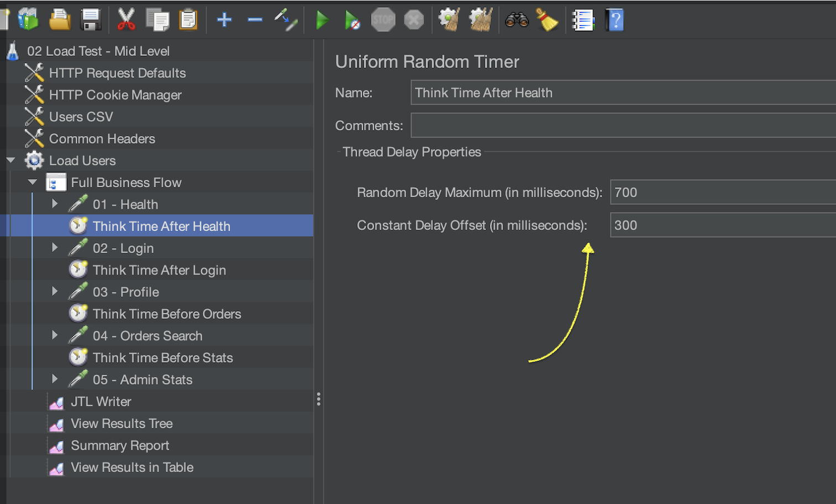Click the Clear All broom icon
The width and height of the screenshot is (836, 504).
tap(547, 20)
